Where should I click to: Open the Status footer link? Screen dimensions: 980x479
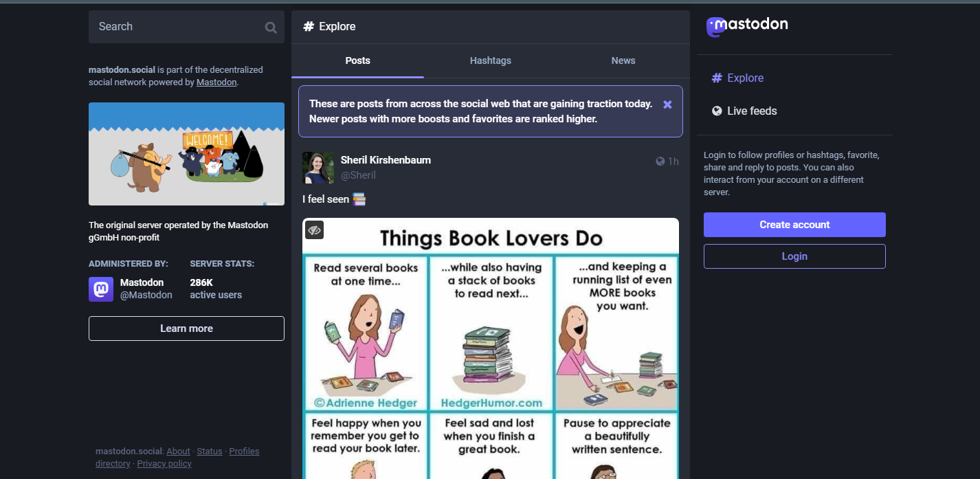pyautogui.click(x=210, y=452)
